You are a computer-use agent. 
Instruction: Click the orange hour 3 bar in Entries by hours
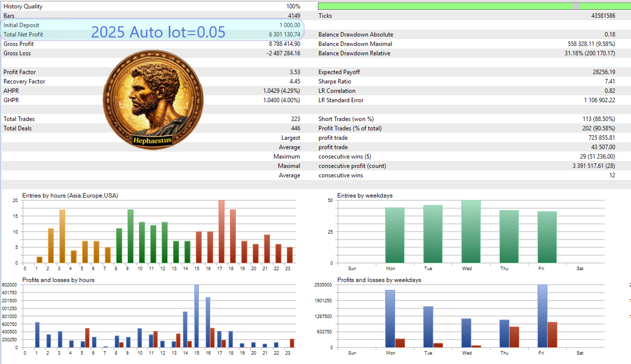tap(62, 236)
